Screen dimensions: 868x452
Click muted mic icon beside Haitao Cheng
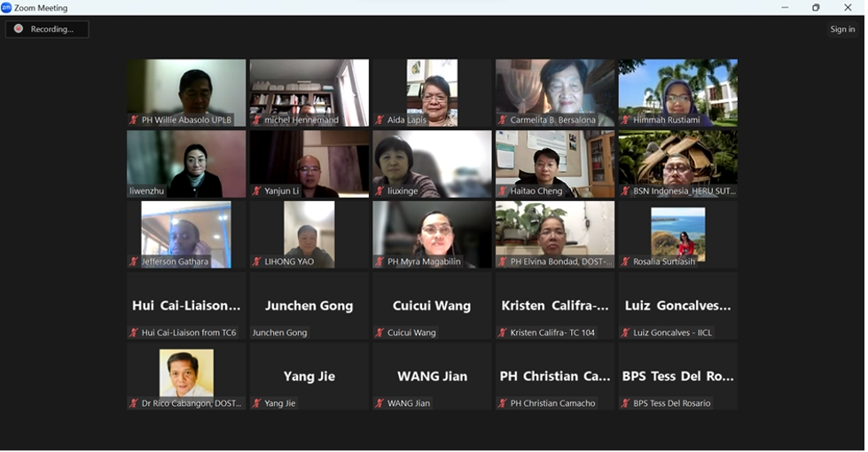(x=503, y=191)
